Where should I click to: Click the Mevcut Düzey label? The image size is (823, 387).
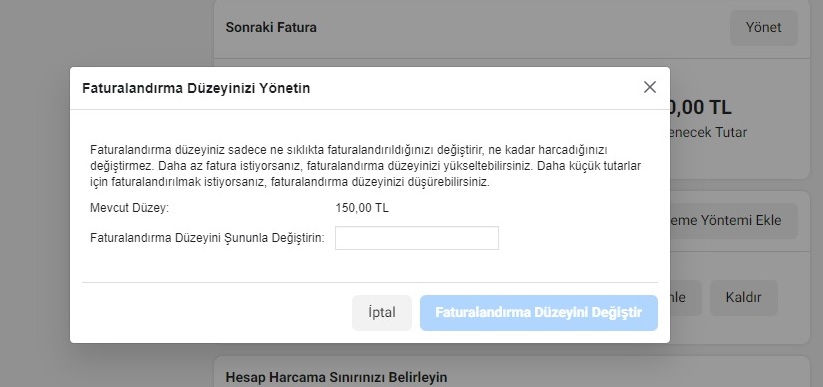(129, 208)
